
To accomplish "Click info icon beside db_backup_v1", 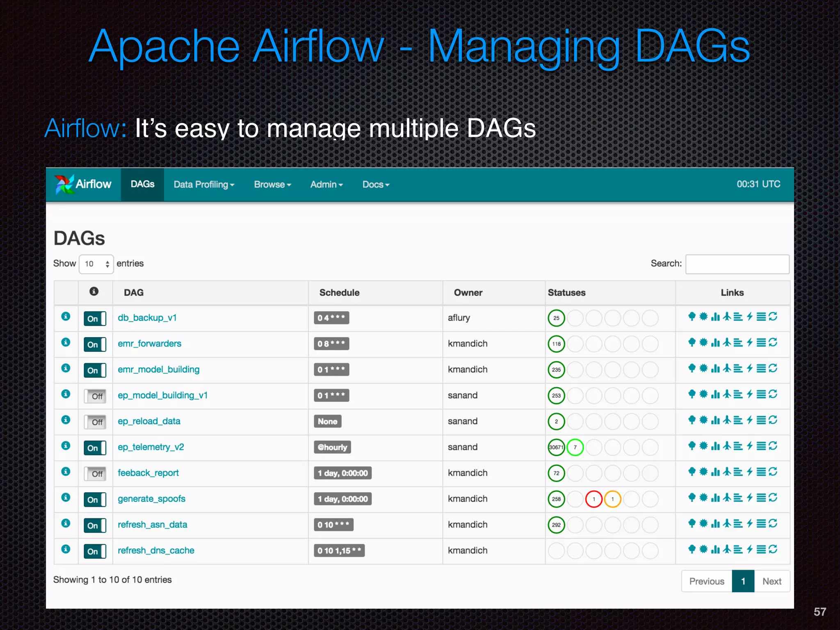I will point(66,316).
